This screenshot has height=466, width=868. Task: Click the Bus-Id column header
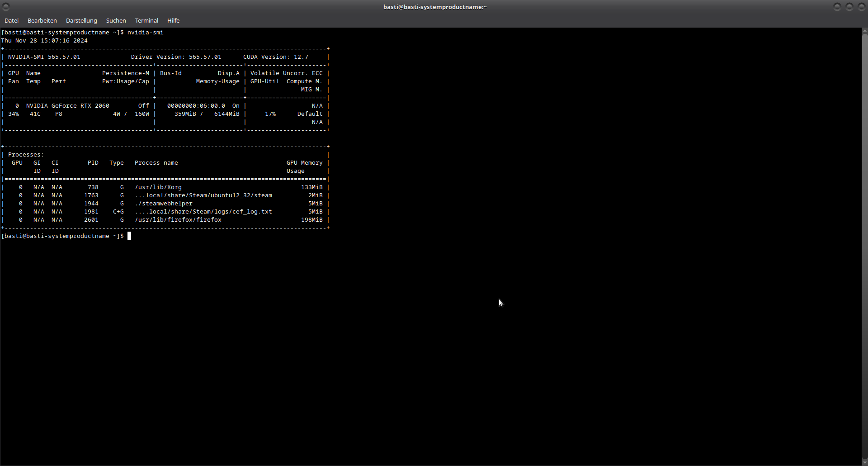coord(171,73)
